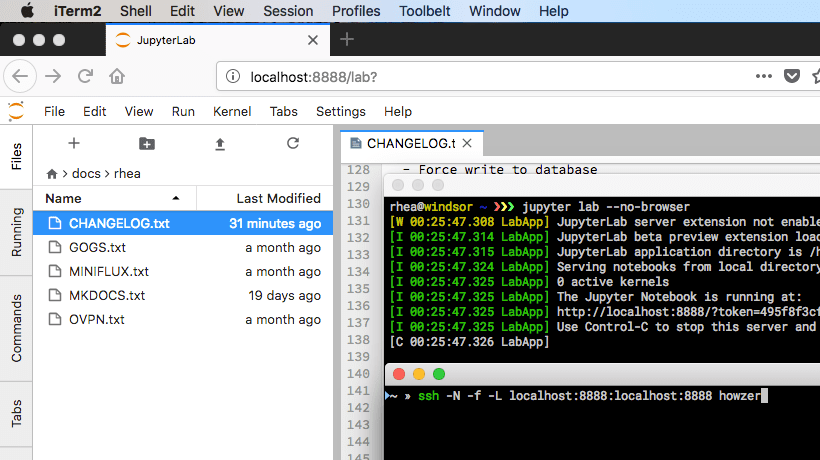Open JupyterLab Kernel menu
This screenshot has height=460, width=820.
pos(232,111)
